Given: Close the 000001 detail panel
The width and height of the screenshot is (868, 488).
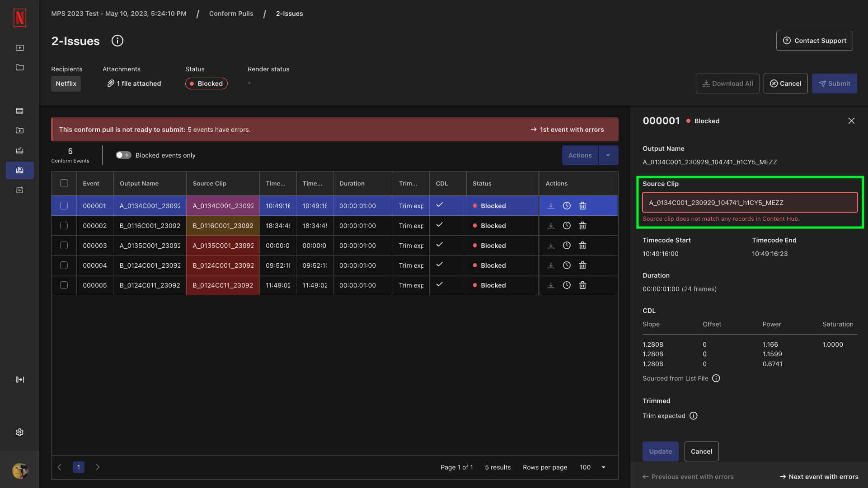Looking at the screenshot, I should [851, 121].
